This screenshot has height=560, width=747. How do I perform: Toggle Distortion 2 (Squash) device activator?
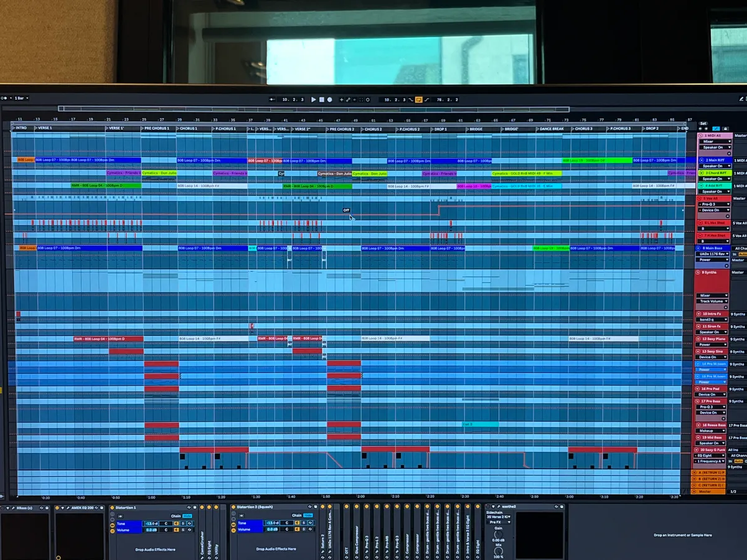[x=233, y=508]
